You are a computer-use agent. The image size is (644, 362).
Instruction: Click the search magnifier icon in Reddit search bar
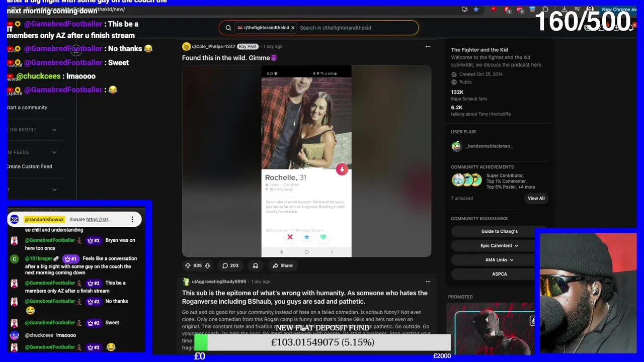[x=228, y=28]
